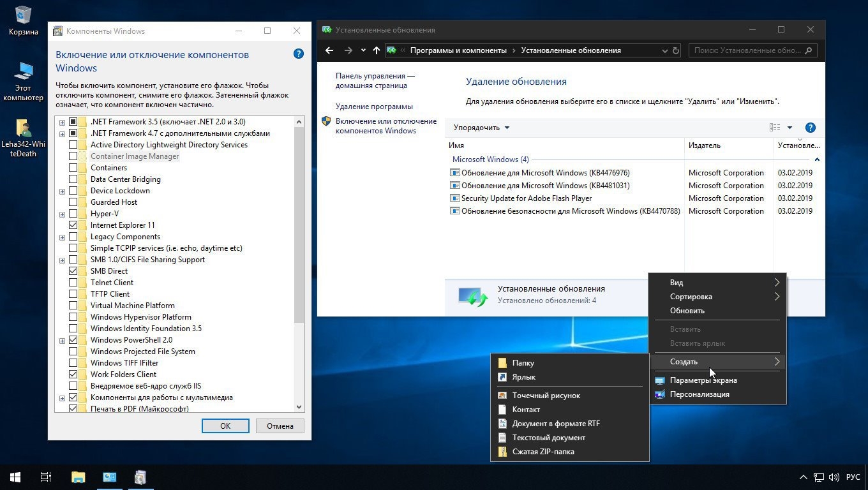Click the network icon in system tray
Viewport: 868px width, 490px height.
[819, 477]
